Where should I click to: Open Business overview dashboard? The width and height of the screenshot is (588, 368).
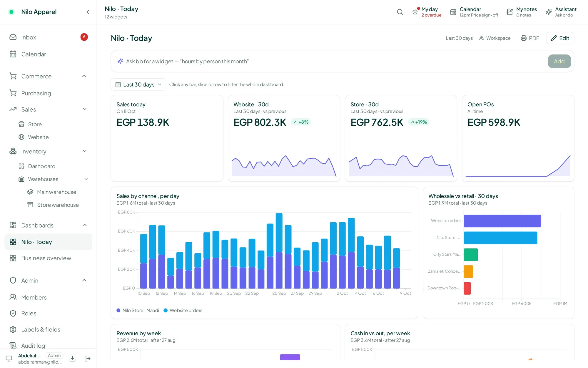tap(49, 258)
